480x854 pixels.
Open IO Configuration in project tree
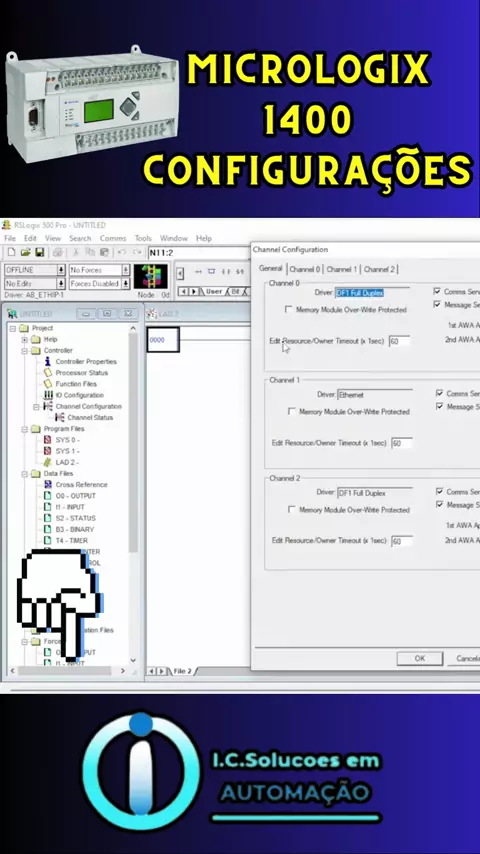80,395
